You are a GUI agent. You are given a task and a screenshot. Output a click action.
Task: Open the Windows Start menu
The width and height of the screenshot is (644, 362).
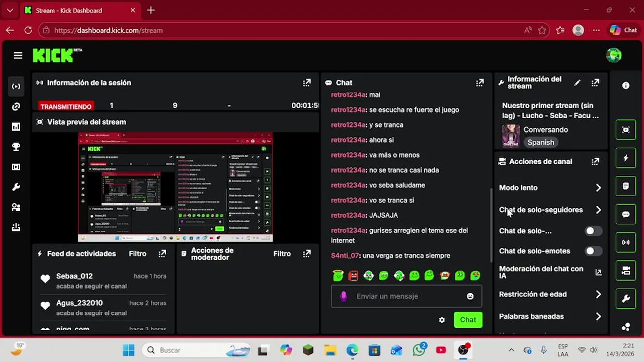pyautogui.click(x=128, y=350)
